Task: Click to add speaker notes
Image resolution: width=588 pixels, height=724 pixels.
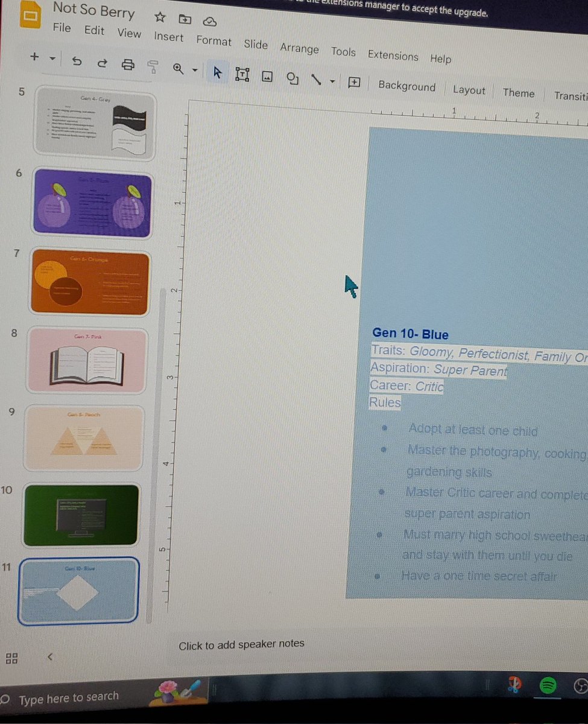Action: 241,644
